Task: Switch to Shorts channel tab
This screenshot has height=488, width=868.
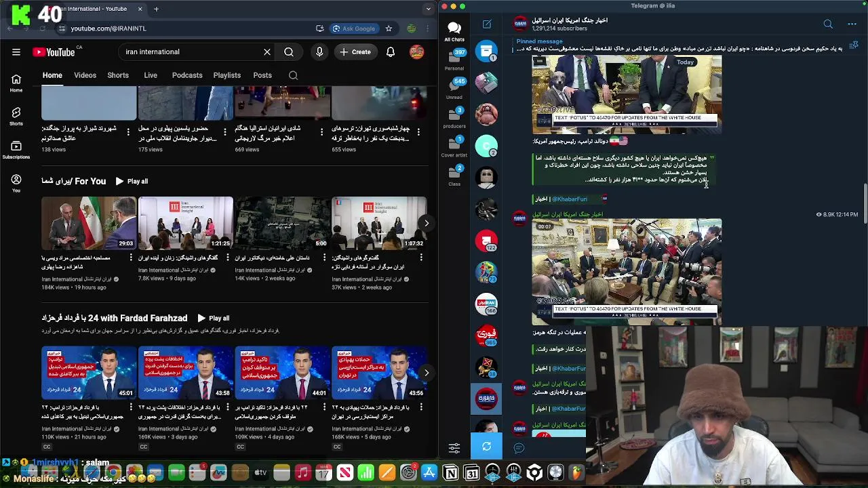Action: (x=118, y=75)
